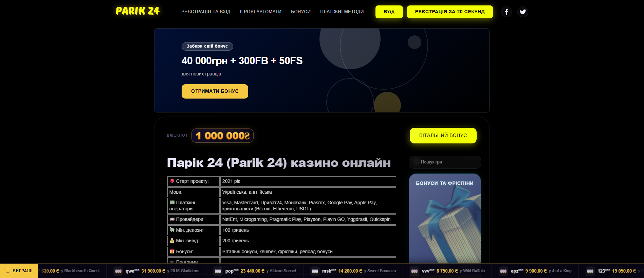Click slot icon next to epz*** winner
Viewport: 644px width, 278px height.
(503, 271)
